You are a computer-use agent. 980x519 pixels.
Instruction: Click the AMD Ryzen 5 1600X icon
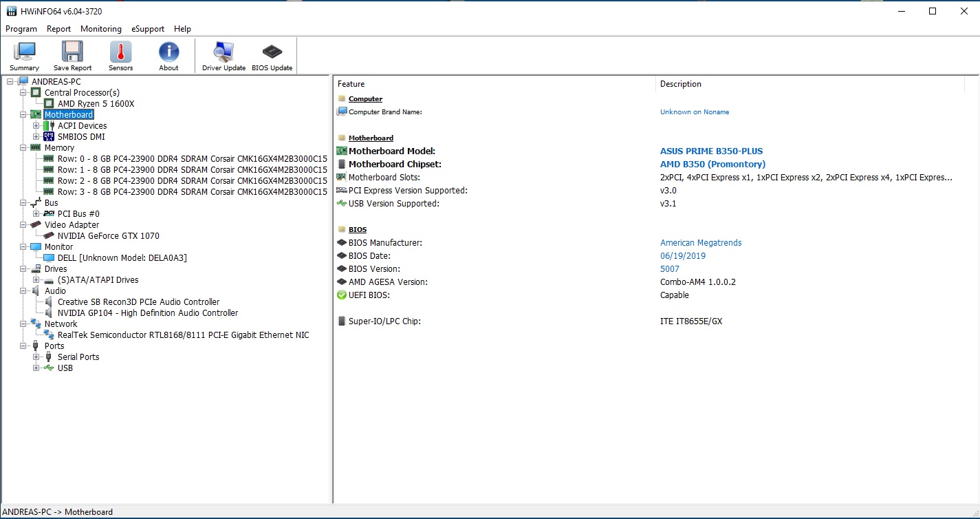tap(49, 103)
